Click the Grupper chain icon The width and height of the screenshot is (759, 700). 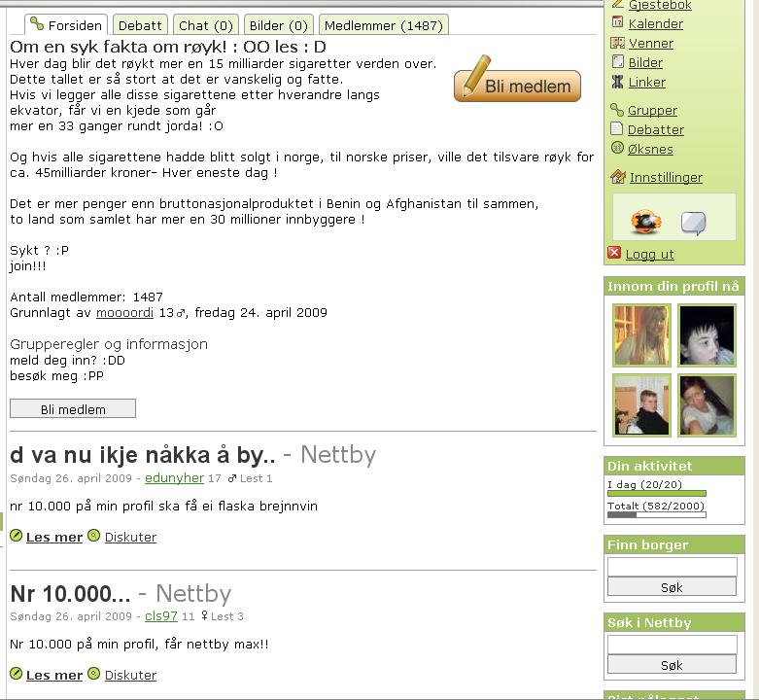617,110
